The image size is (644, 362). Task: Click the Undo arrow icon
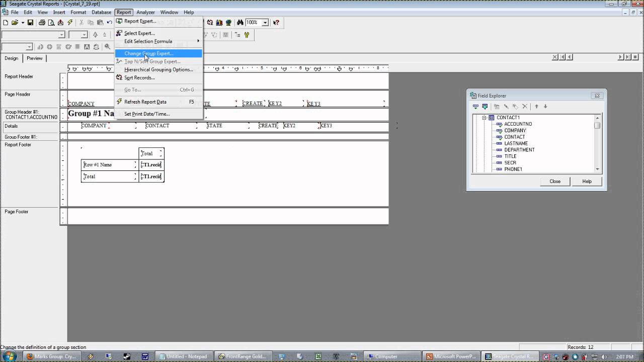(x=109, y=23)
